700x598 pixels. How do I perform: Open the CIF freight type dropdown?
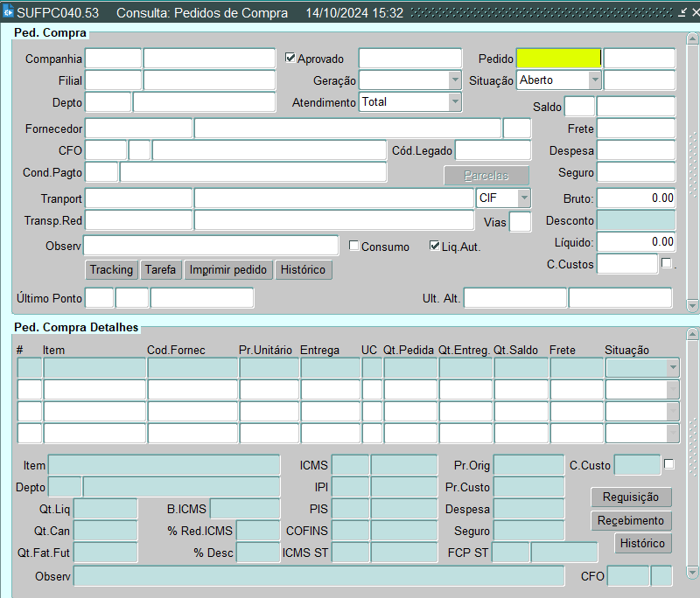pyautogui.click(x=523, y=198)
